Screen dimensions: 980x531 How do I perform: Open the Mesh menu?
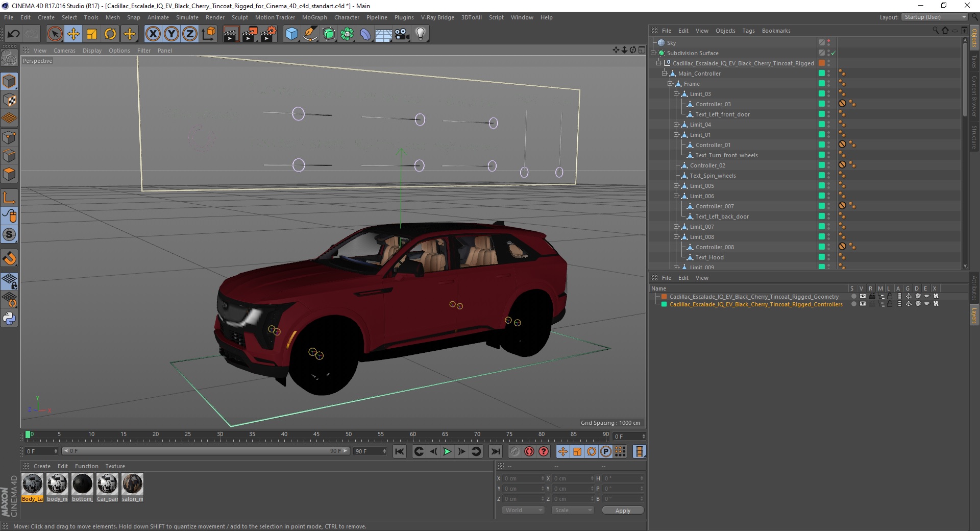[x=112, y=17]
